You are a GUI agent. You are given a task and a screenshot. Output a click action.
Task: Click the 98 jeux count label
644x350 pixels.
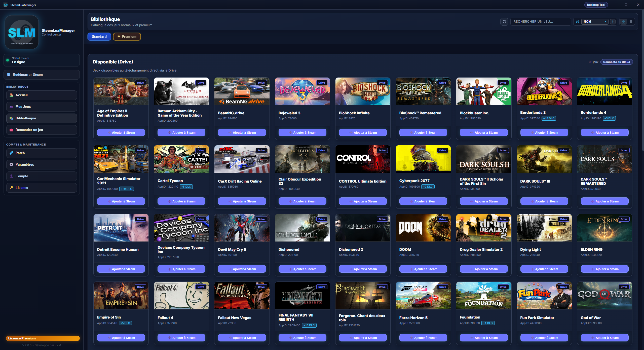click(x=593, y=62)
